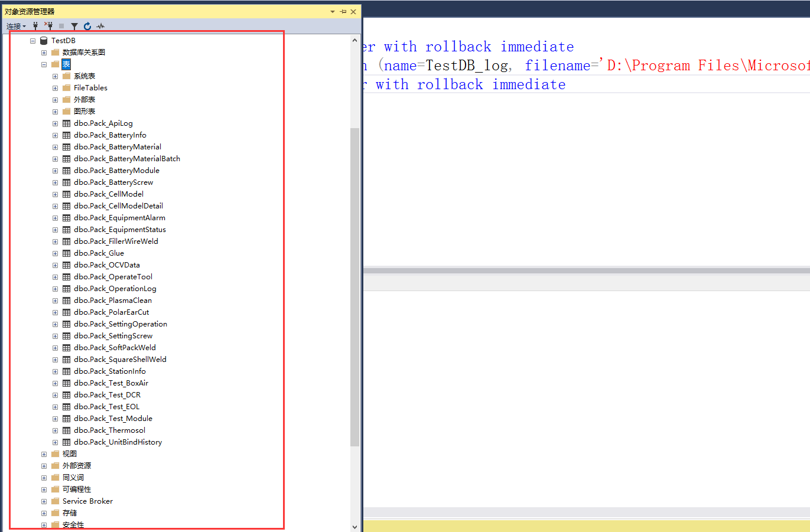Click the scroll-down arrow of Object Explorer
810x532 pixels.
[354, 527]
